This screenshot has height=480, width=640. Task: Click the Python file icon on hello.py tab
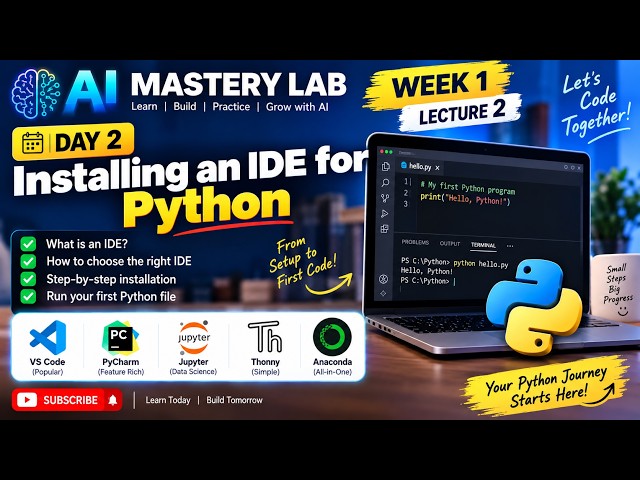(404, 165)
